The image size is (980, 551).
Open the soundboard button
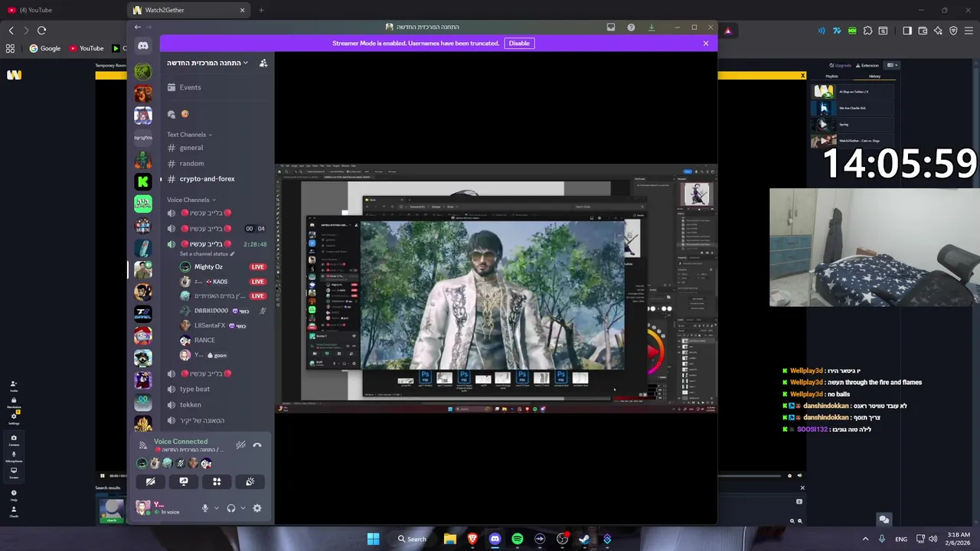[x=250, y=481]
